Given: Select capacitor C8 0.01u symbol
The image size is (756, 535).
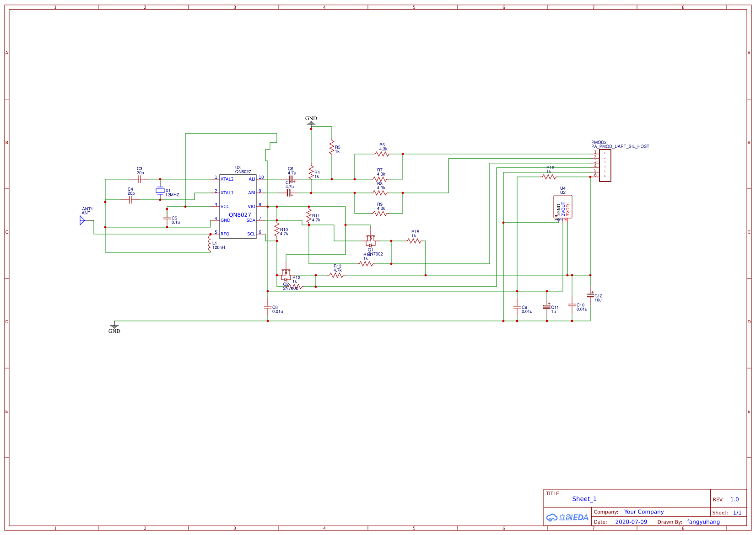Looking at the screenshot, I should [x=268, y=307].
